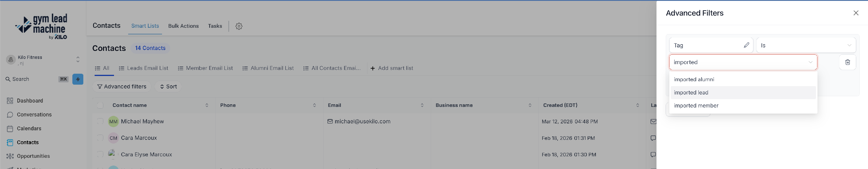Toggle the select-all contacts checkbox
This screenshot has height=169, width=868.
click(x=100, y=105)
